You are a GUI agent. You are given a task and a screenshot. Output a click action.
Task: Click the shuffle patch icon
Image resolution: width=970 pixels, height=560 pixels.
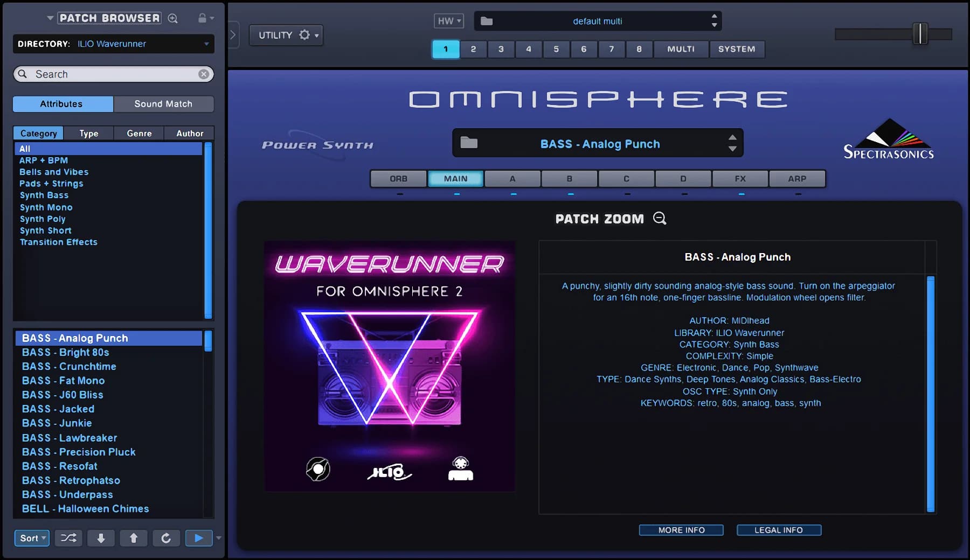click(x=68, y=538)
